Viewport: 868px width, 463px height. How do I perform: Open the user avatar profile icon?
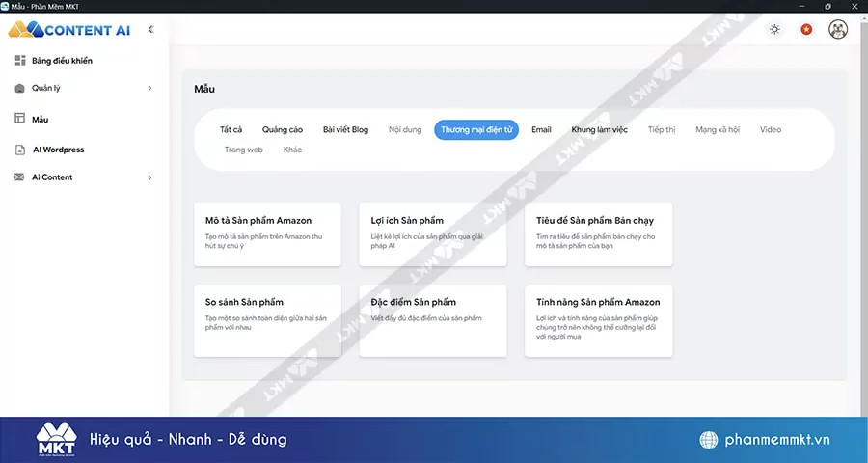838,30
